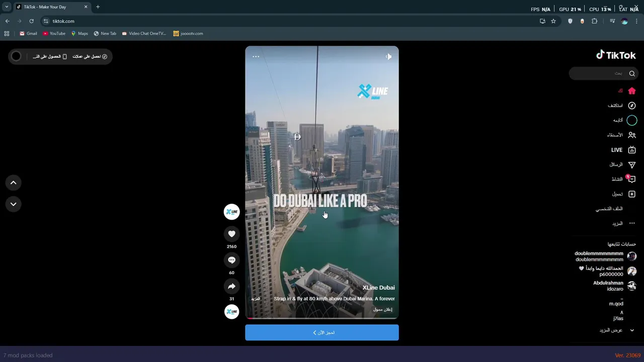Click the get app phone button
Screen dimensions: 644x362
[50, 56]
